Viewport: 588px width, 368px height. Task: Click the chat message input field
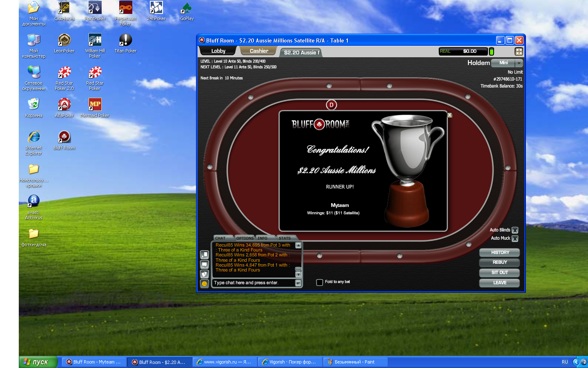pos(253,283)
